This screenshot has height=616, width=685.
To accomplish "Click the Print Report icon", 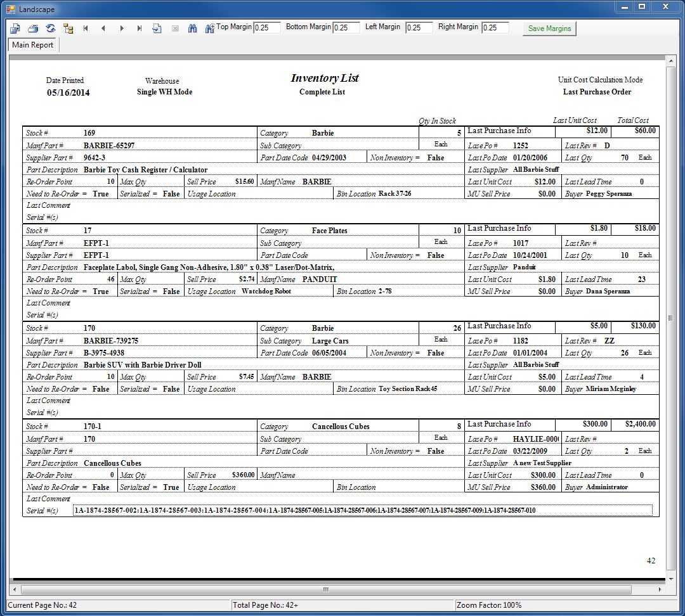I will (x=33, y=29).
